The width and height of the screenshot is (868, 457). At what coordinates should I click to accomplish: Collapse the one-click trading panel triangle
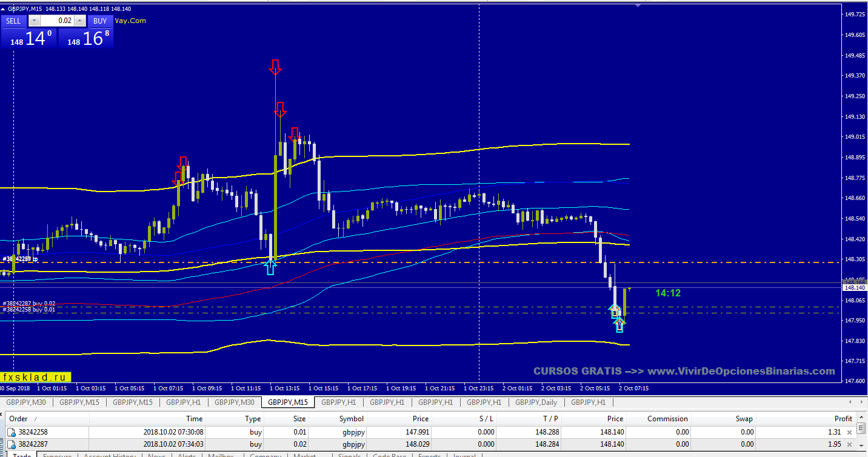[x=4, y=9]
